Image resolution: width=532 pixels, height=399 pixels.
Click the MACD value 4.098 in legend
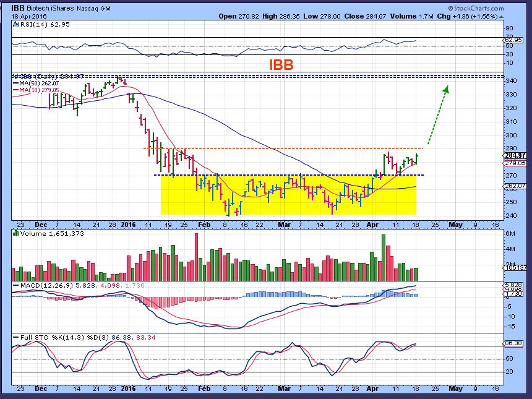tap(109, 286)
